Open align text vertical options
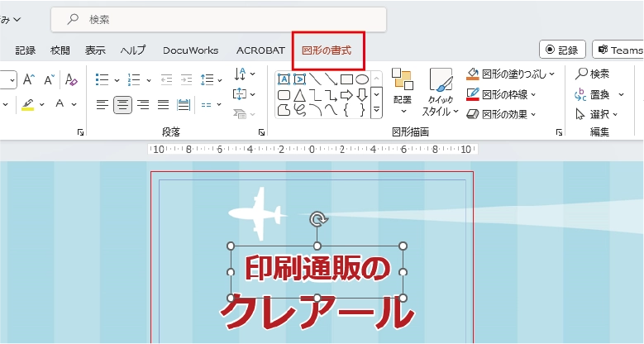Image resolution: width=644 pixels, height=344 pixels. [244, 94]
